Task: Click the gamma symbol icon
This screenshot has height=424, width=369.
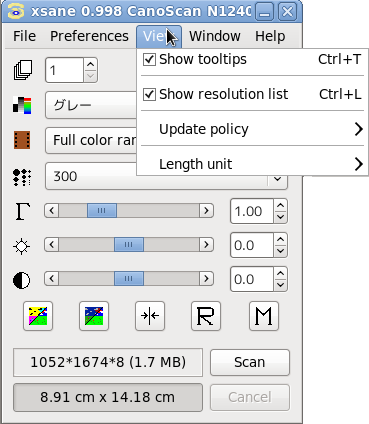Action: [x=22, y=211]
